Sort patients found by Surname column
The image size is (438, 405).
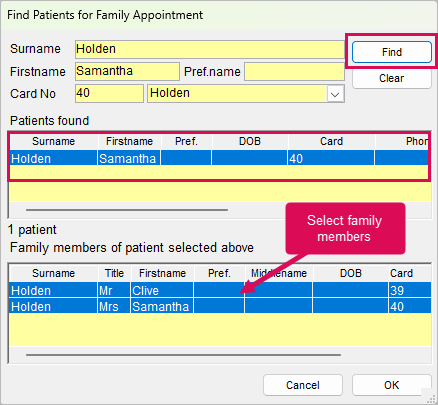pos(54,141)
